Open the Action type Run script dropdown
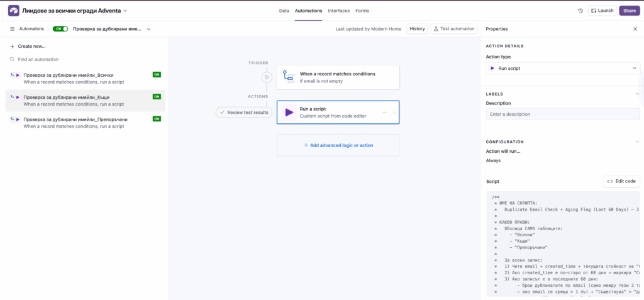The height and width of the screenshot is (300, 644). [x=563, y=68]
